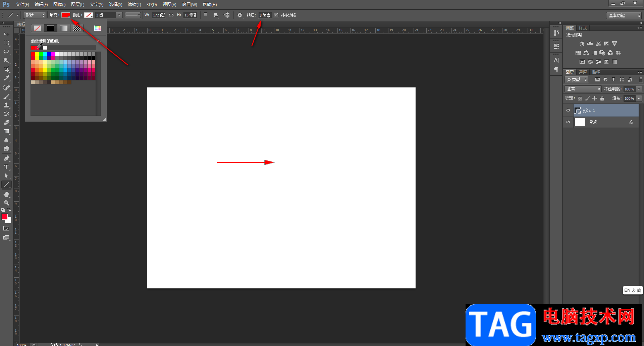Choose the no color fill button

coord(38,28)
